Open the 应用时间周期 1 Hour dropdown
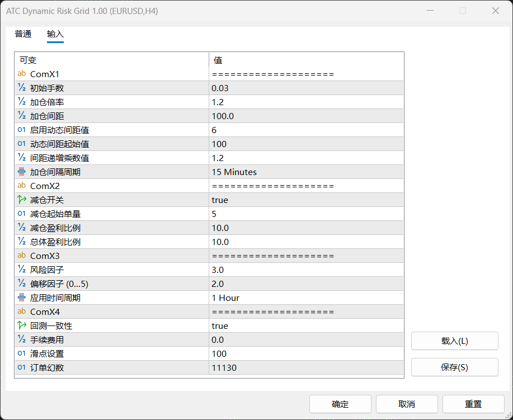 [306, 298]
